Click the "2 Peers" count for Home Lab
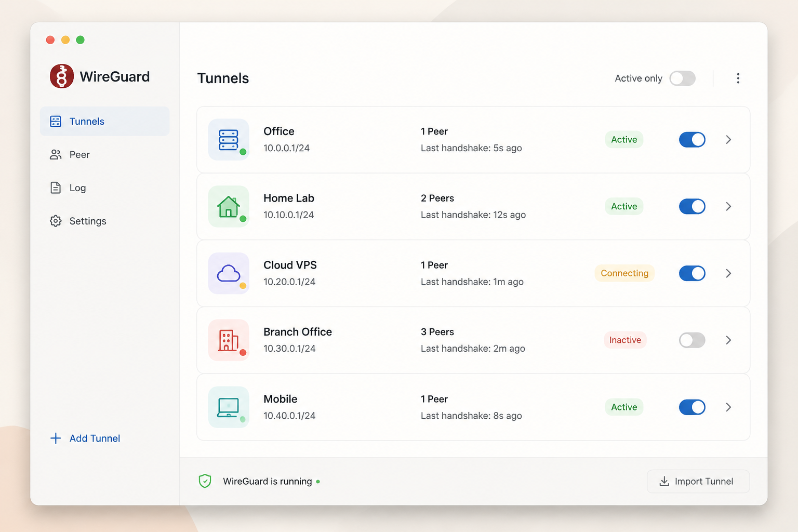This screenshot has height=532, width=798. tap(437, 198)
